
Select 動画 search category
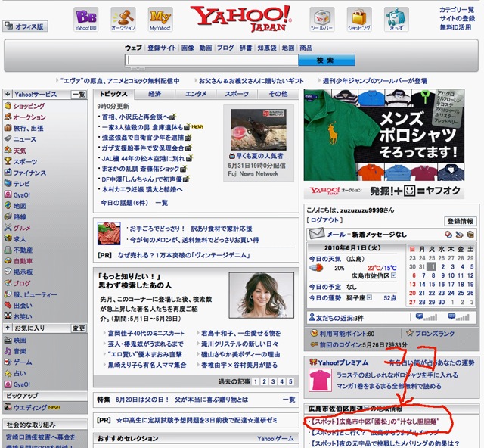(x=206, y=48)
